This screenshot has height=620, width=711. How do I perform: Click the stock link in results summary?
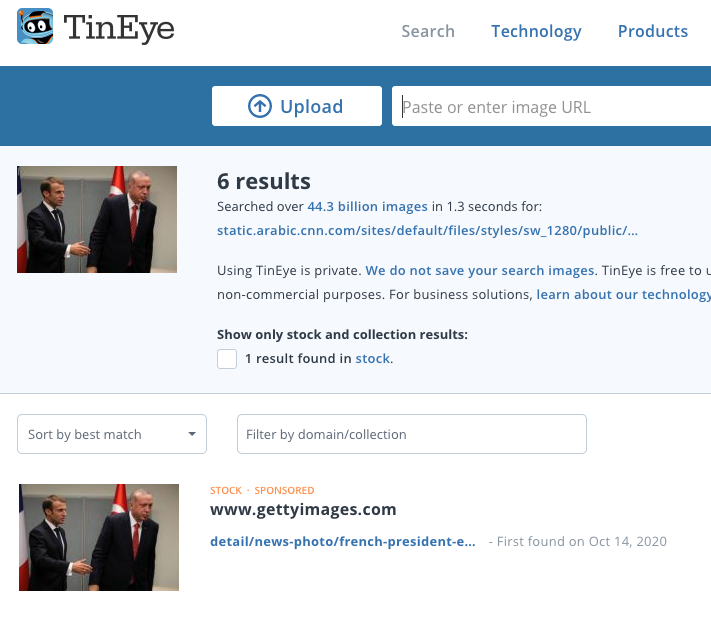tap(373, 358)
